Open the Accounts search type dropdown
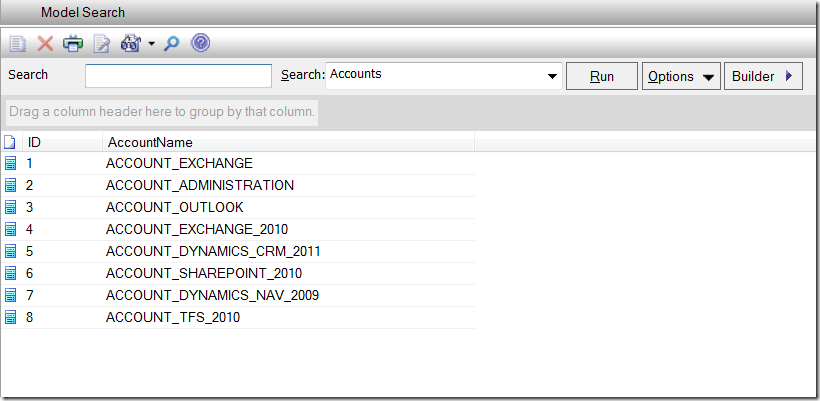820x401 pixels. (x=552, y=76)
